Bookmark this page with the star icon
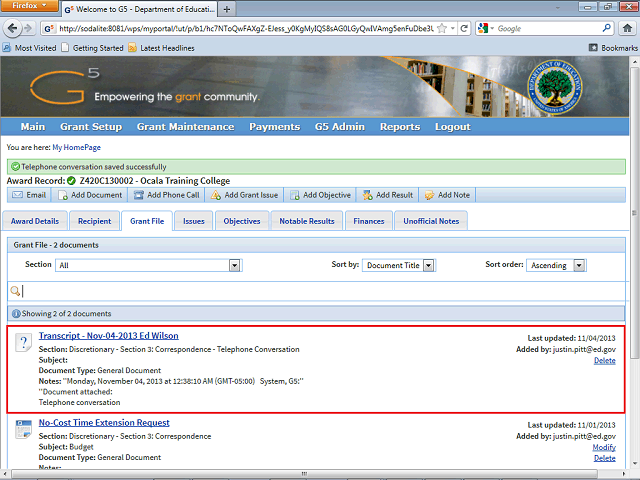 click(x=442, y=28)
